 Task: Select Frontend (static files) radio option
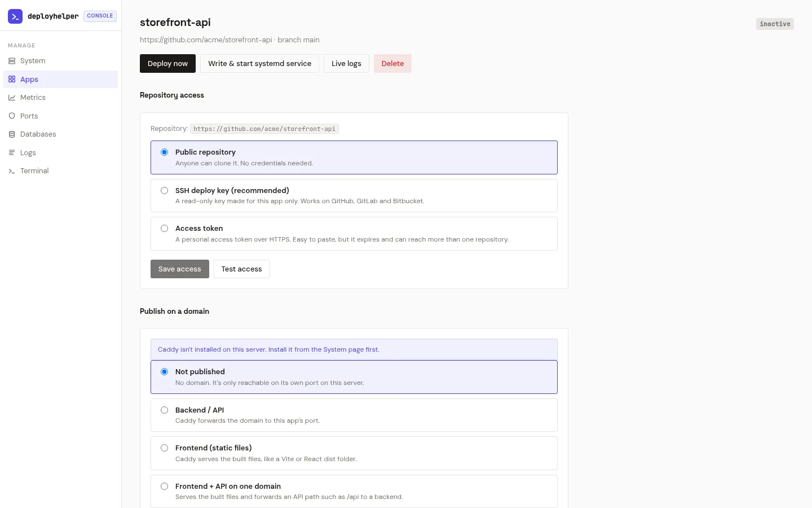click(165, 448)
